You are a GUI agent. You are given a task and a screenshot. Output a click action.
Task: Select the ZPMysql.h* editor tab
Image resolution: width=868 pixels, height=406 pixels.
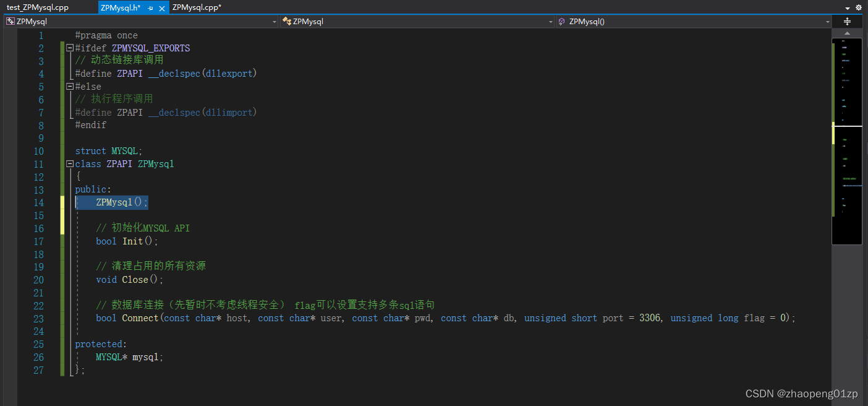121,7
